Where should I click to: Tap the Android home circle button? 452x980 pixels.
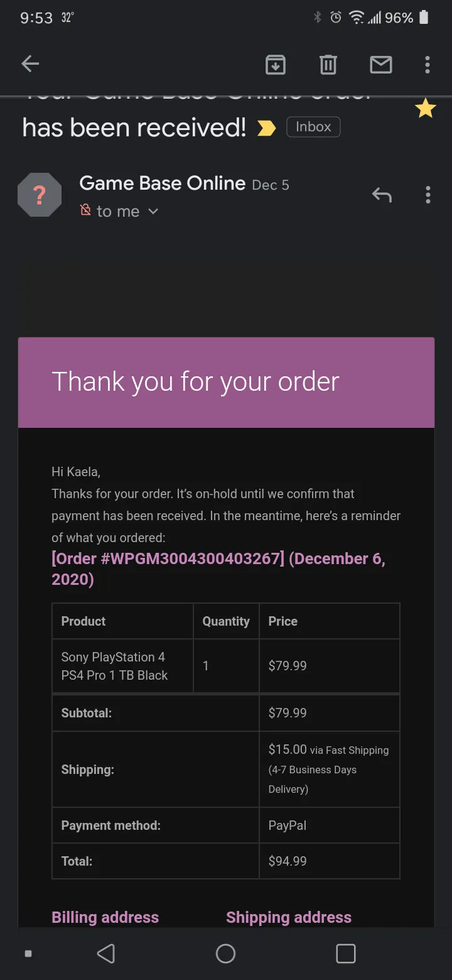coord(225,954)
